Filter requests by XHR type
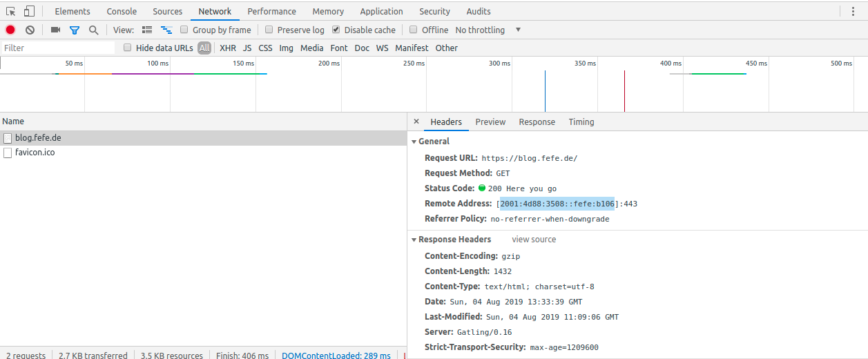Viewport: 868px width, 359px height. pyautogui.click(x=228, y=48)
